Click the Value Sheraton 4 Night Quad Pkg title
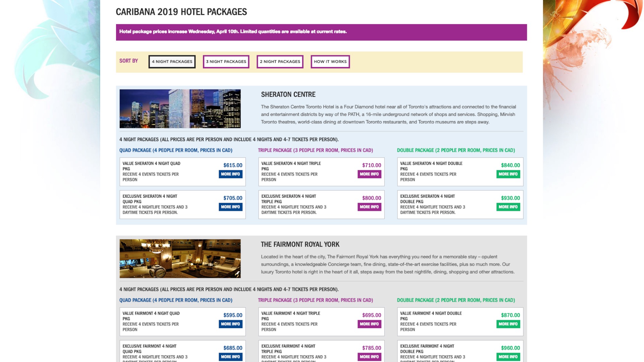Image resolution: width=644 pixels, height=362 pixels. pos(151,166)
